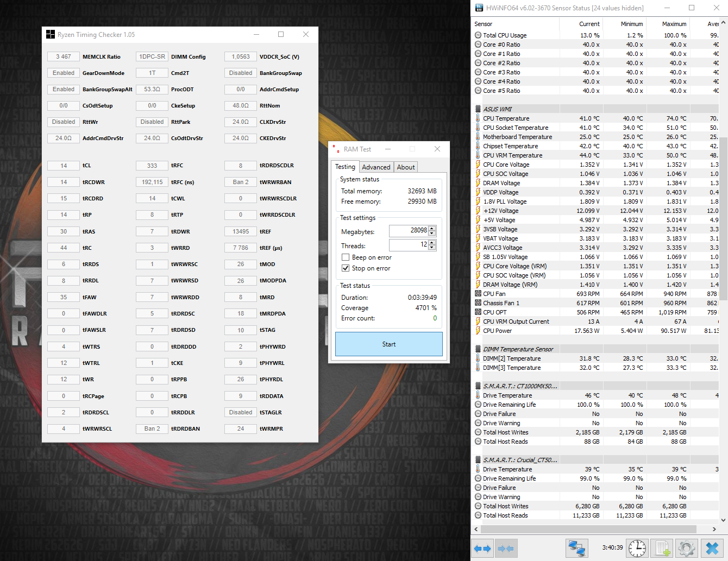Click the HWiNFO64 title bar app icon
The image size is (728, 561).
[479, 8]
